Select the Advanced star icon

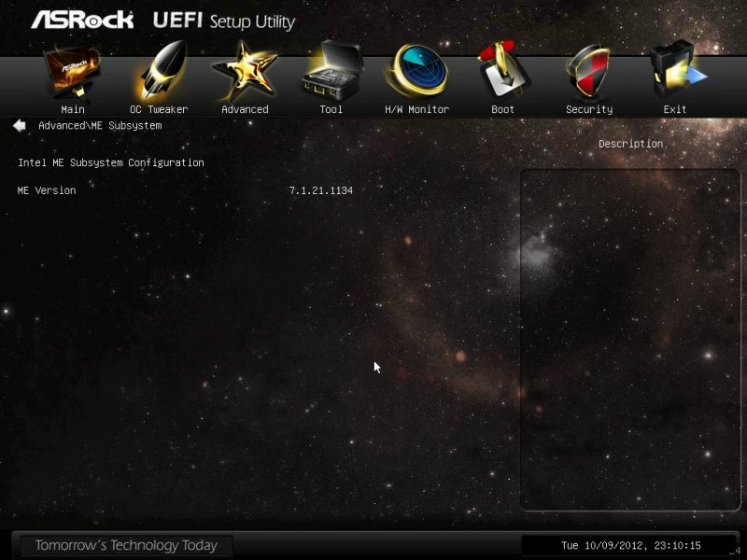[245, 72]
